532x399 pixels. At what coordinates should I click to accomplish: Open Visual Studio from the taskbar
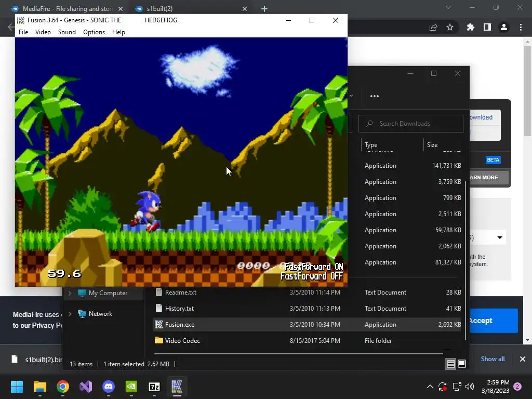click(86, 387)
